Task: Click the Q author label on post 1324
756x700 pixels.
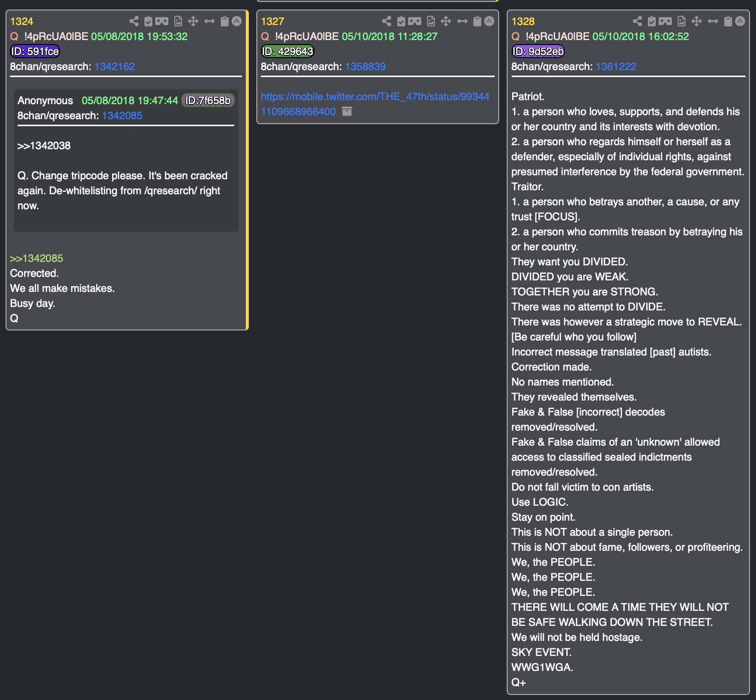Action: pos(14,37)
